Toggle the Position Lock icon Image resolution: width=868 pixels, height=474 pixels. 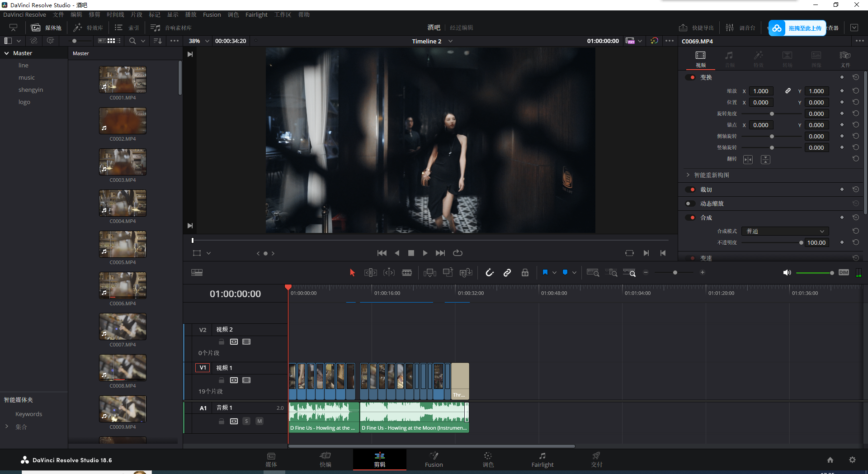(x=525, y=272)
